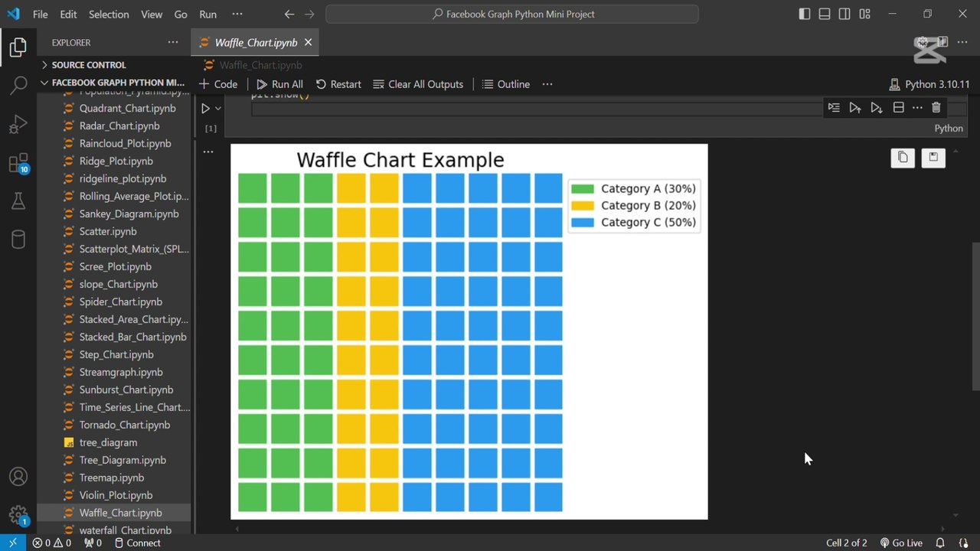Image resolution: width=980 pixels, height=551 pixels.
Task: Toggle the Primary Side Bar layout
Action: tap(804, 14)
